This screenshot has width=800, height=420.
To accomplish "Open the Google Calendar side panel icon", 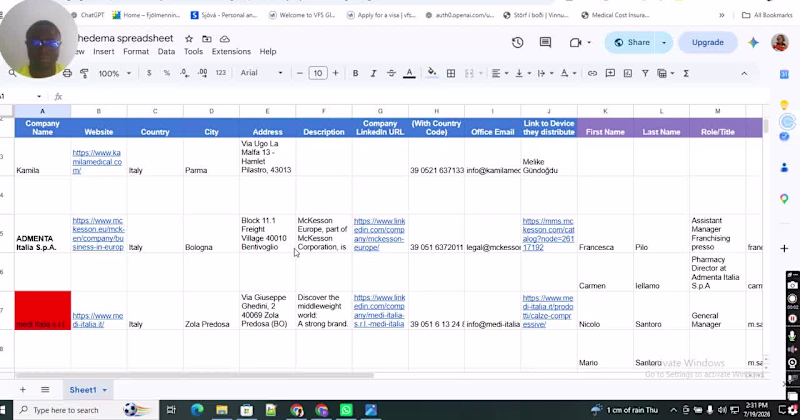I will 784,75.
